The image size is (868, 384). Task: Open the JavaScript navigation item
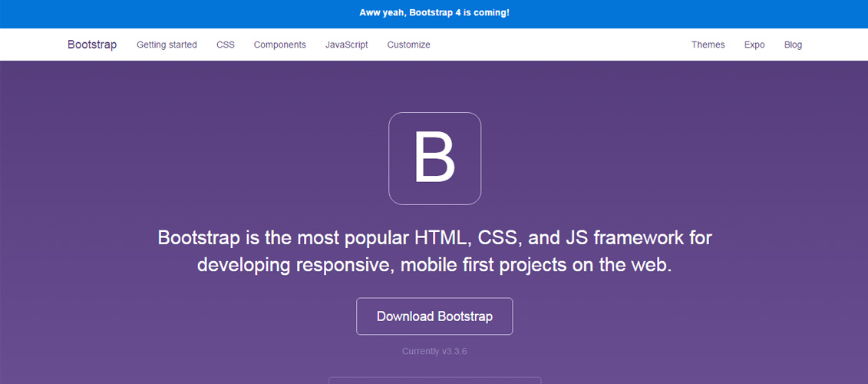347,45
